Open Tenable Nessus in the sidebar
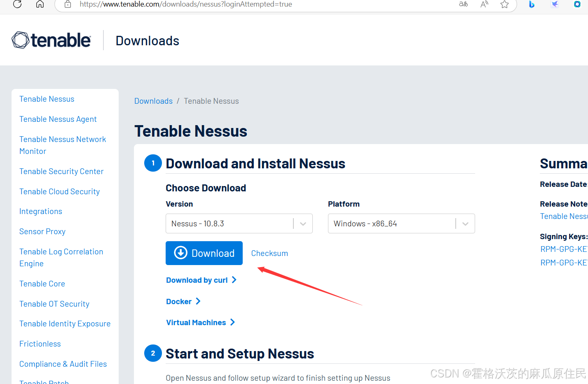This screenshot has height=384, width=588. tap(47, 99)
